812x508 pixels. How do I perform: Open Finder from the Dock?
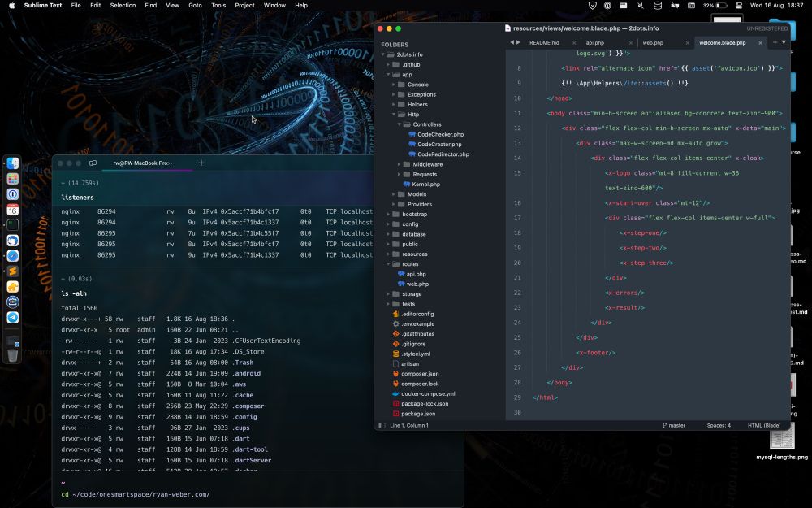[x=13, y=163]
